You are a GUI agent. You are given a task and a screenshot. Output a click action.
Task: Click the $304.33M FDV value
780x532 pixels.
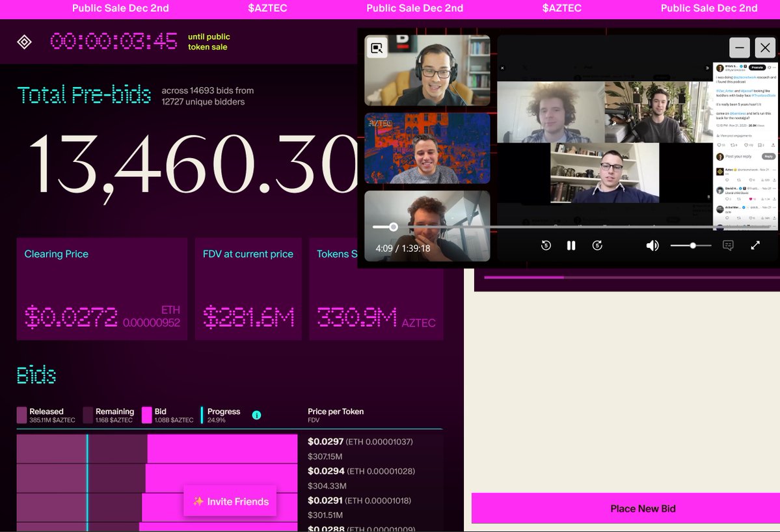click(x=327, y=486)
